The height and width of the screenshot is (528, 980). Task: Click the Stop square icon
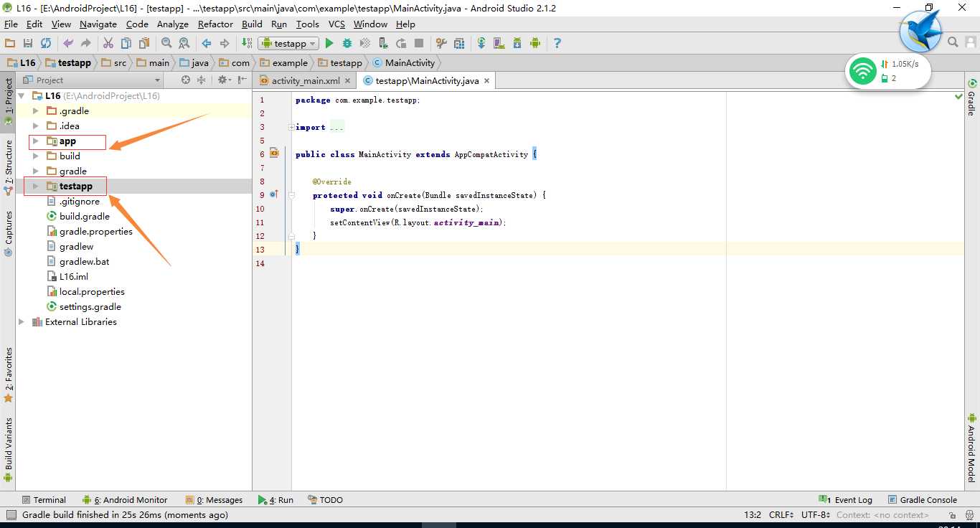tap(419, 43)
